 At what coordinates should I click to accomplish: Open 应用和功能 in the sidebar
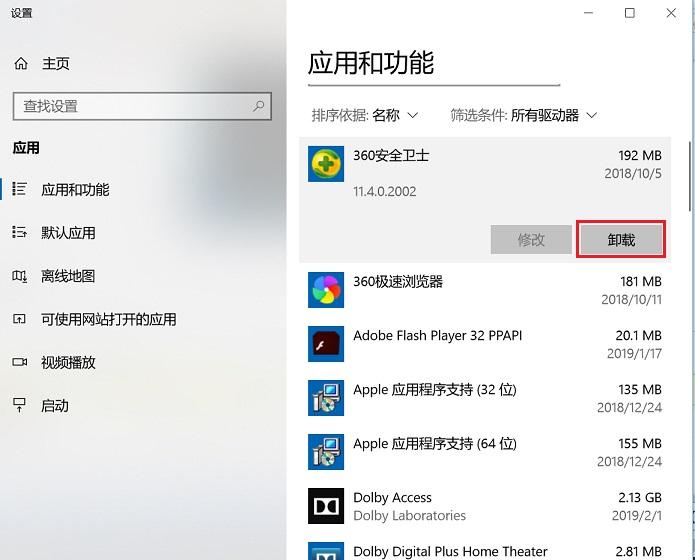pos(75,190)
